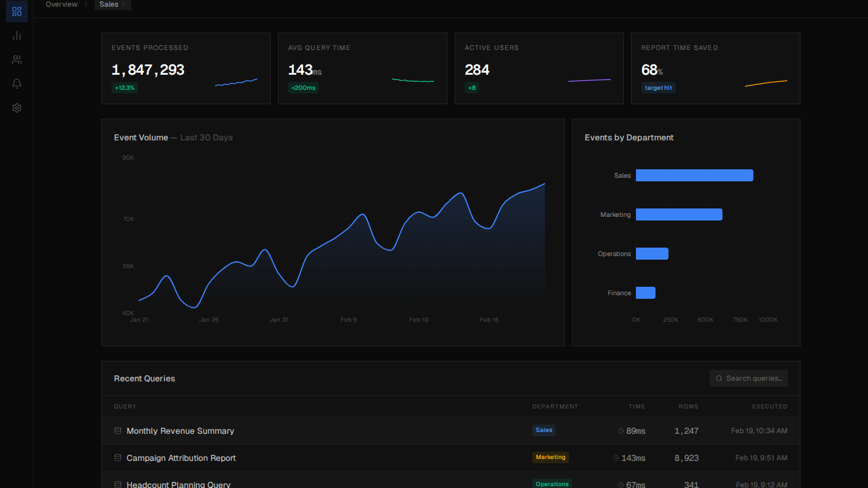This screenshot has height=488, width=868.
Task: Select database icon beside Headcount Planning Query
Action: 117,484
